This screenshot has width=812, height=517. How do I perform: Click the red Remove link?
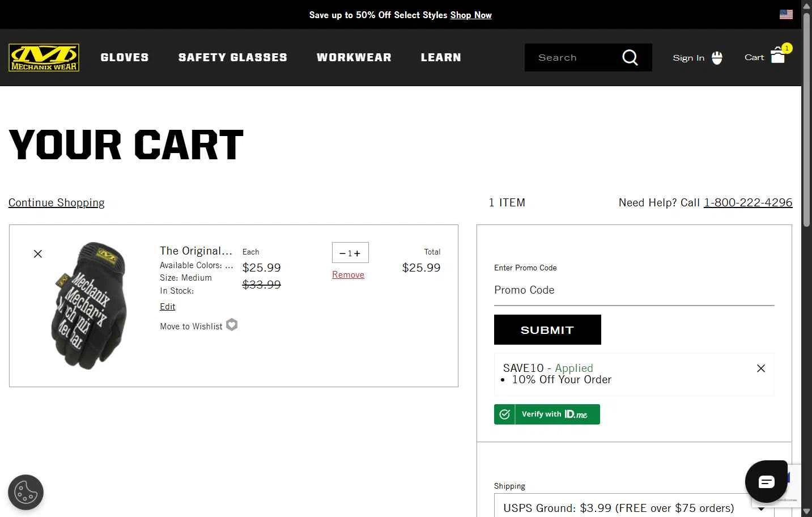[x=348, y=274]
